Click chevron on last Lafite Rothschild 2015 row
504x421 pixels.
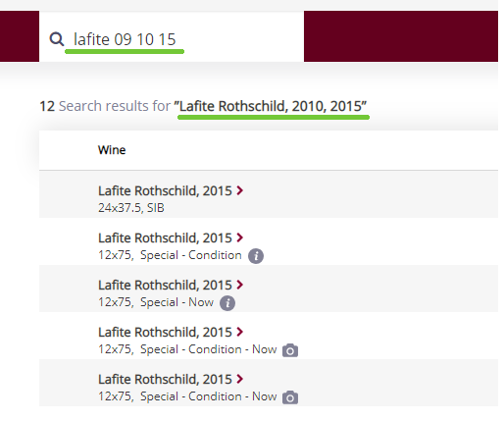(x=240, y=379)
